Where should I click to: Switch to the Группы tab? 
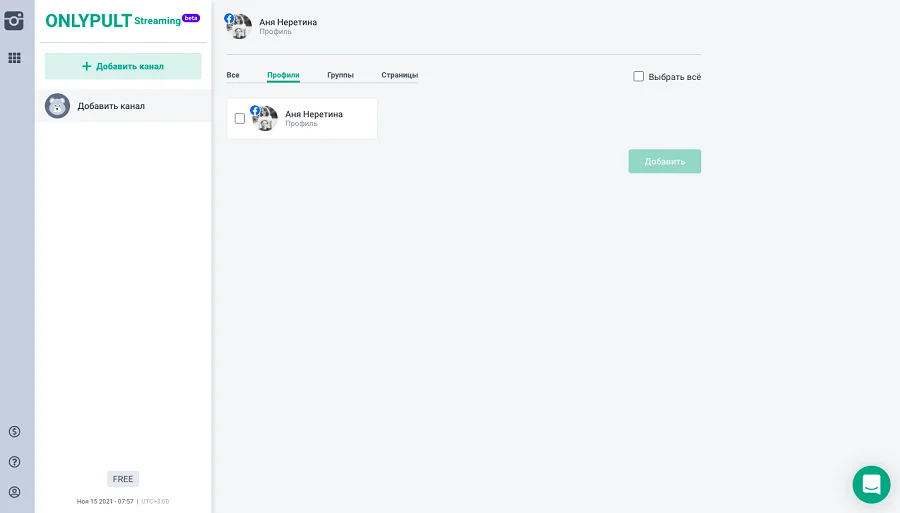tap(340, 75)
